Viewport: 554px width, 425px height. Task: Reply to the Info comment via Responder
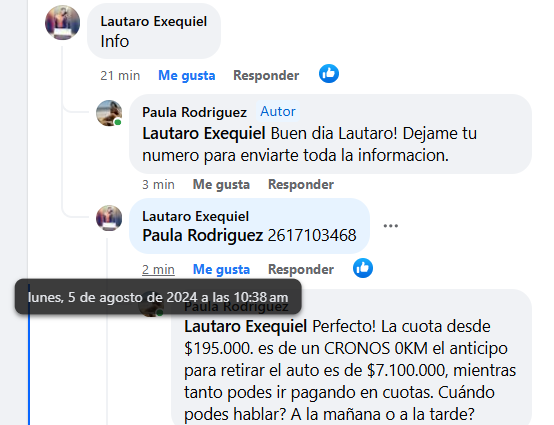pos(266,75)
